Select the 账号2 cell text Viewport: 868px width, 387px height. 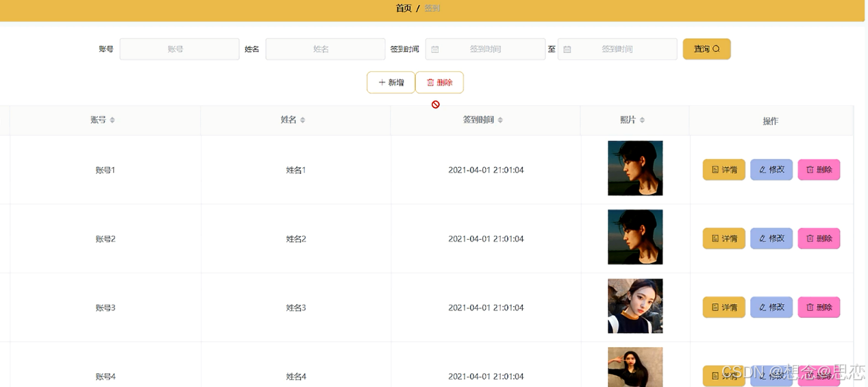coord(106,239)
